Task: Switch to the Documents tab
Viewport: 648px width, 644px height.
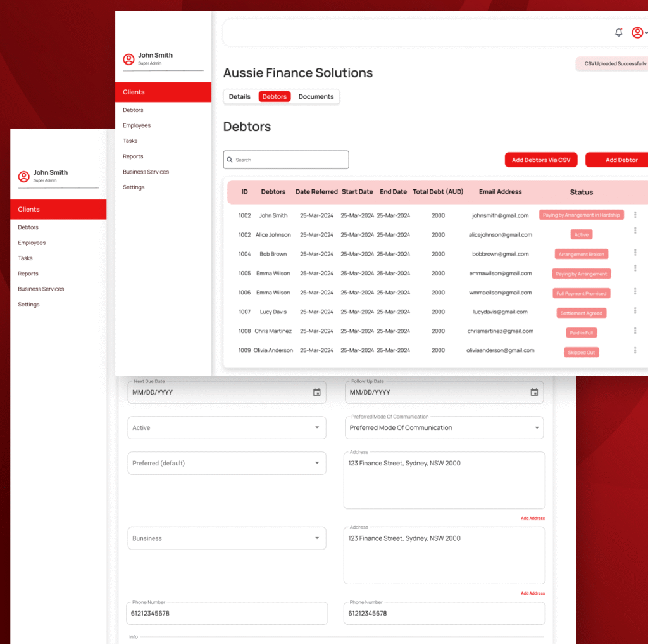Action: pos(316,97)
